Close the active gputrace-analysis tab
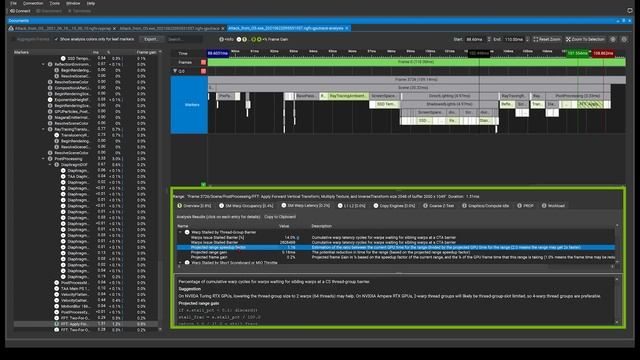The width and height of the screenshot is (640, 360). (347, 28)
